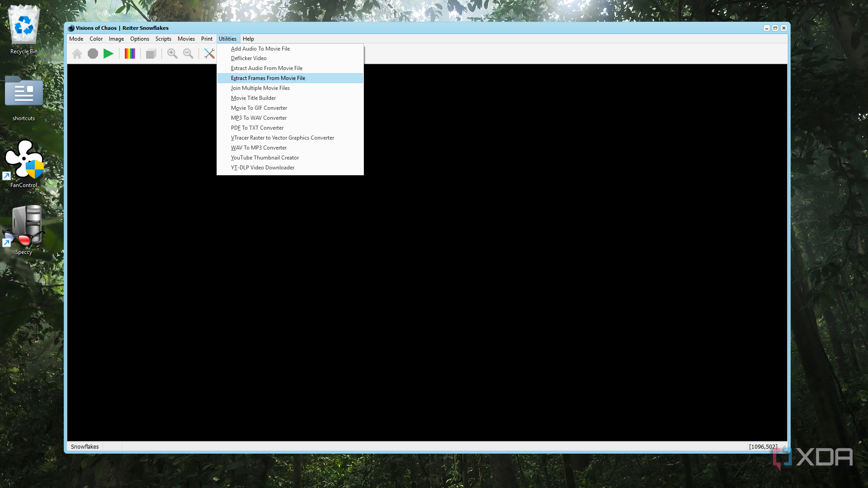Choose Deflicker Video utility

[290, 58]
